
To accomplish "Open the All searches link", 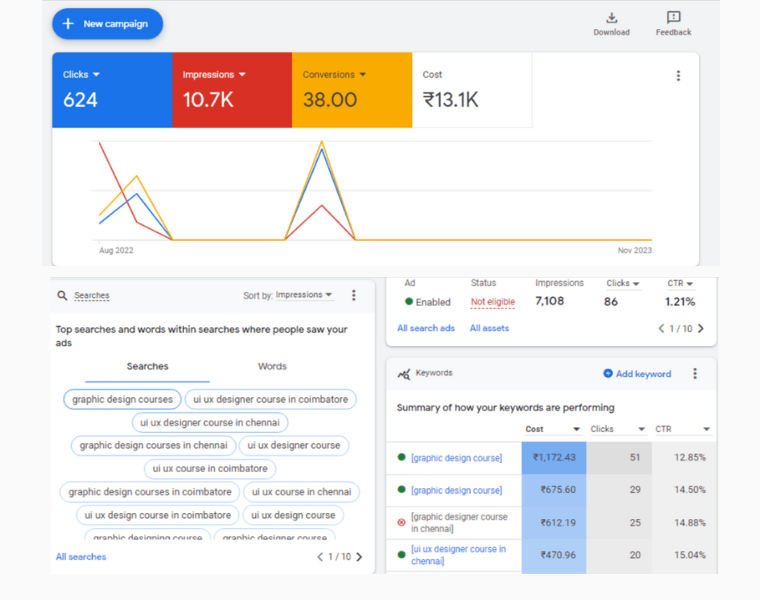I will point(81,557).
